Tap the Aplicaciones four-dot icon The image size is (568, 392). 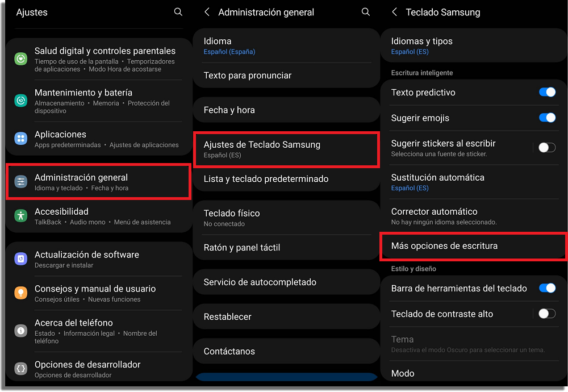[x=20, y=139]
